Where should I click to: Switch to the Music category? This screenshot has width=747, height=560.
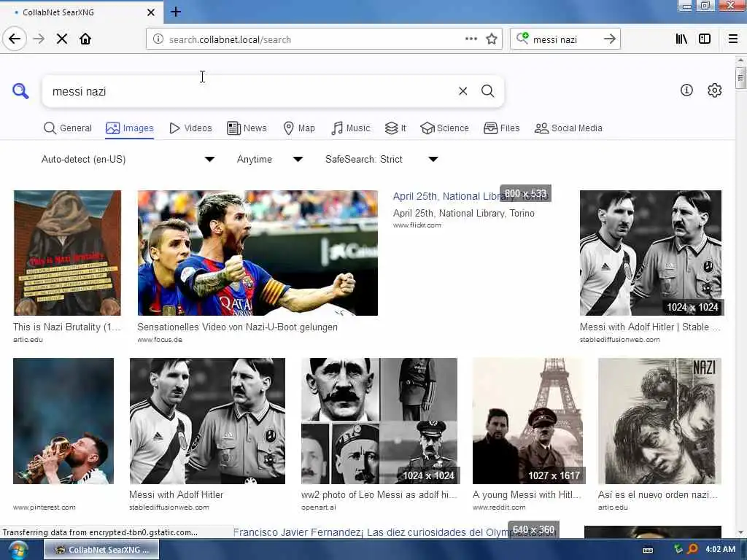351,128
